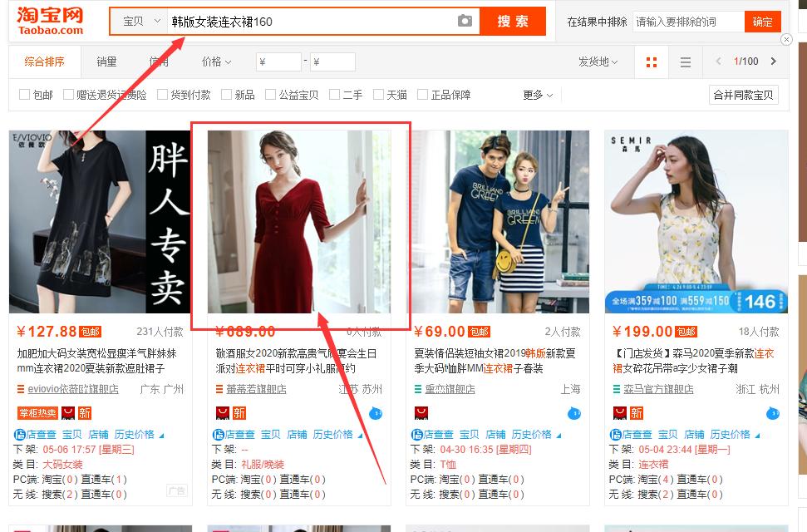Viewport: 807px width, 532px height.
Task: Expand the 更多 filter options
Action: click(533, 94)
